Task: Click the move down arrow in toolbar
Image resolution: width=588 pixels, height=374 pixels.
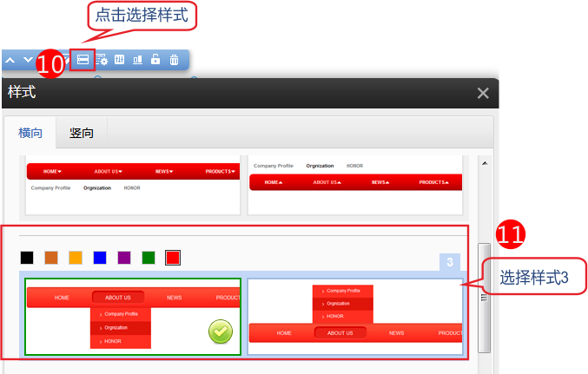Action: 28,60
